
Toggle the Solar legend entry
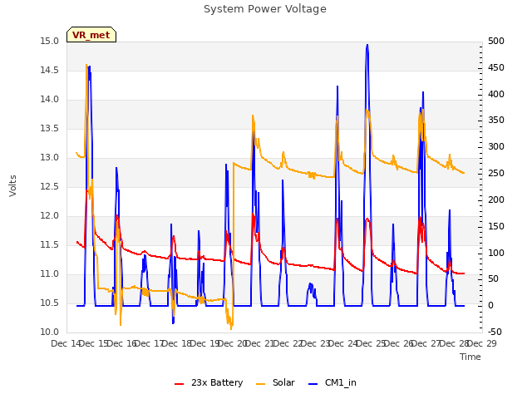point(275,382)
